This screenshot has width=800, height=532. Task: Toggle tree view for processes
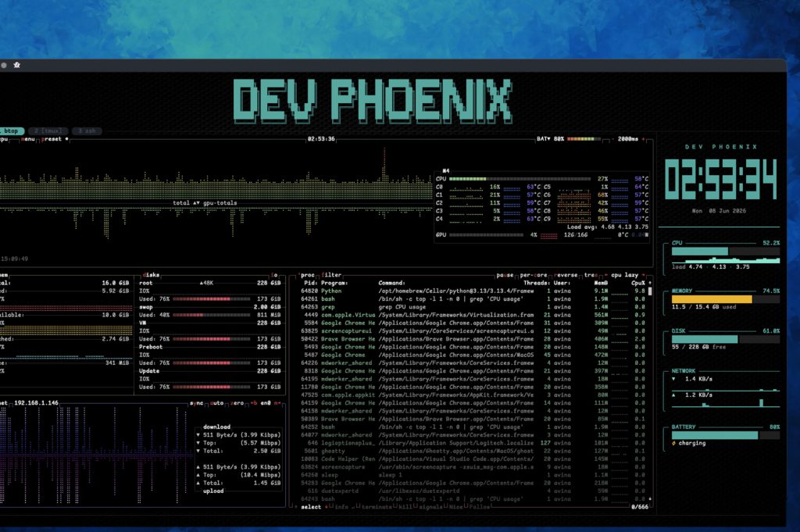tap(591, 275)
